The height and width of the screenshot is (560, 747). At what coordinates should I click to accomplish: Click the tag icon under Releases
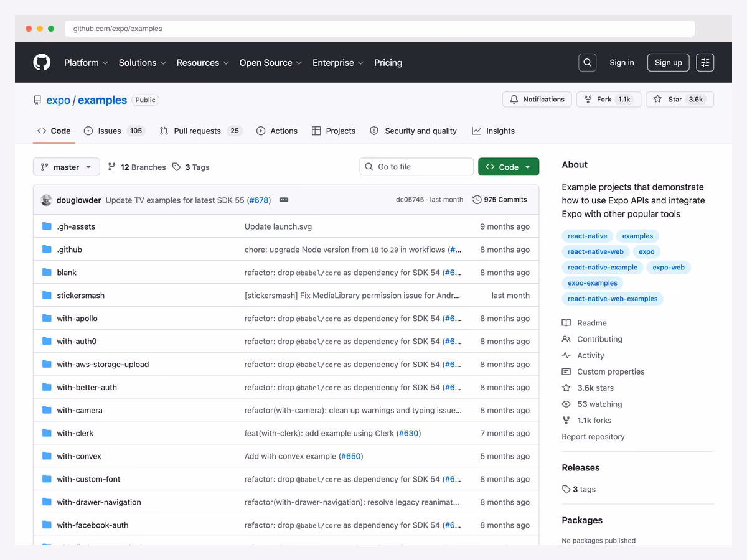(566, 489)
